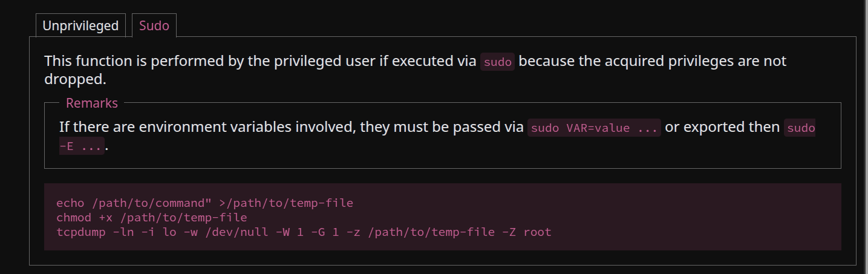This screenshot has width=868, height=274.
Task: Click the 'sudo VAR=value ...' code snippet
Action: point(594,128)
